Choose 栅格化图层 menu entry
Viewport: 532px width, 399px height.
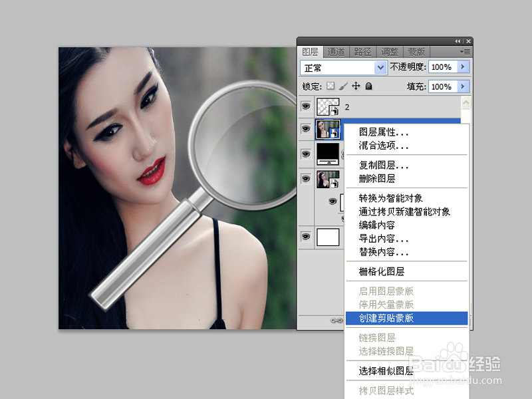click(x=406, y=271)
